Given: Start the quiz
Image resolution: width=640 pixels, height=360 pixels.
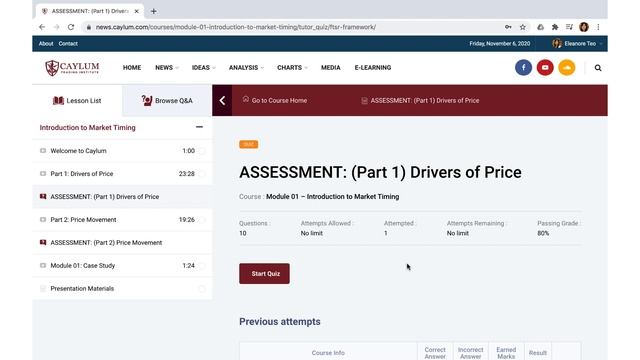Looking at the screenshot, I should tap(264, 273).
